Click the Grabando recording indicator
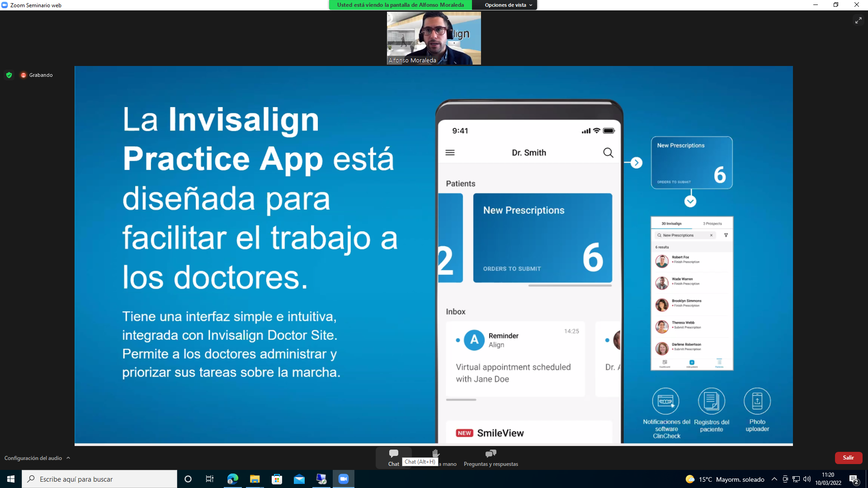Viewport: 868px width, 488px height. point(37,75)
